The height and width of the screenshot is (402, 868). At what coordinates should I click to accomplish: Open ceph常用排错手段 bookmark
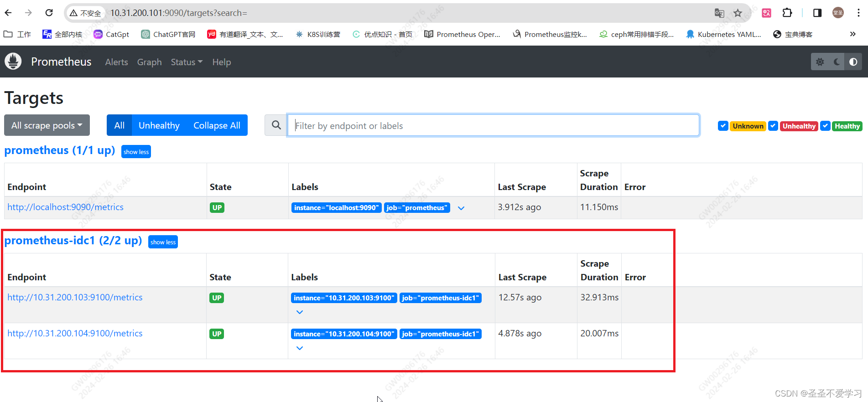(x=636, y=34)
